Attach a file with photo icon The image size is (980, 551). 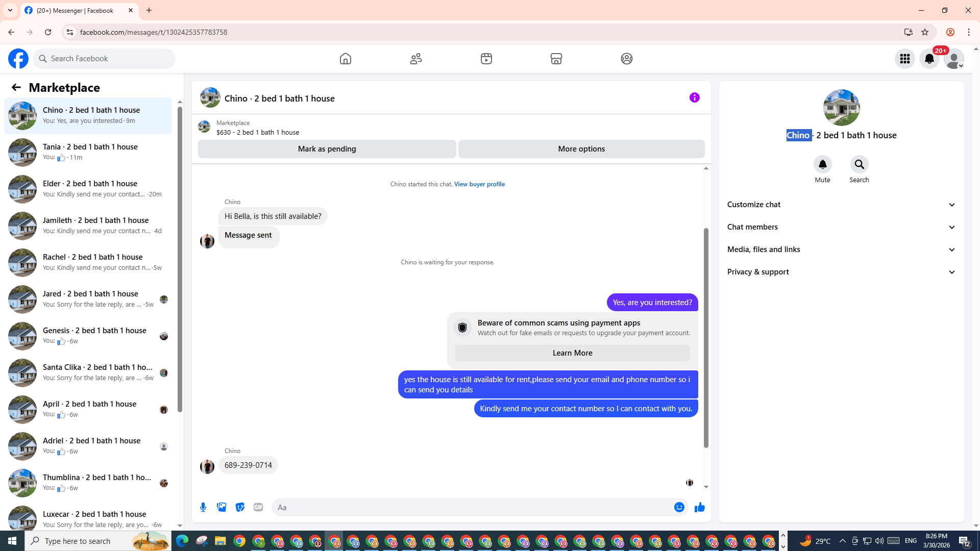tap(222, 507)
